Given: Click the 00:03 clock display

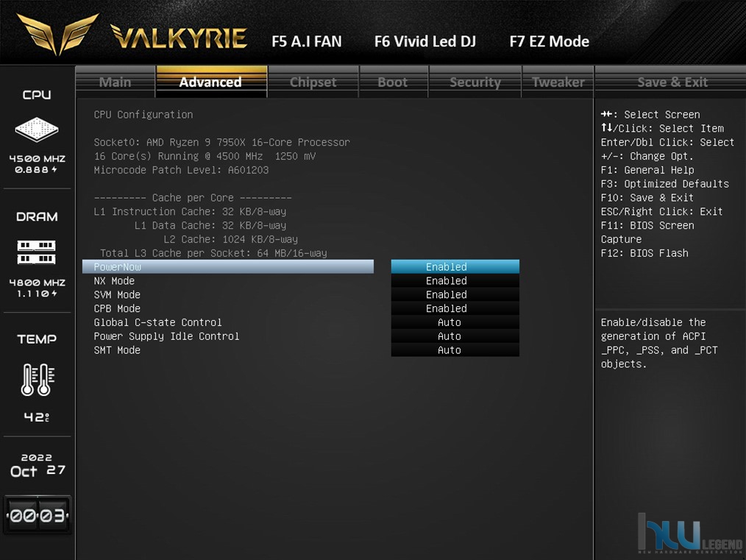Looking at the screenshot, I should (38, 515).
